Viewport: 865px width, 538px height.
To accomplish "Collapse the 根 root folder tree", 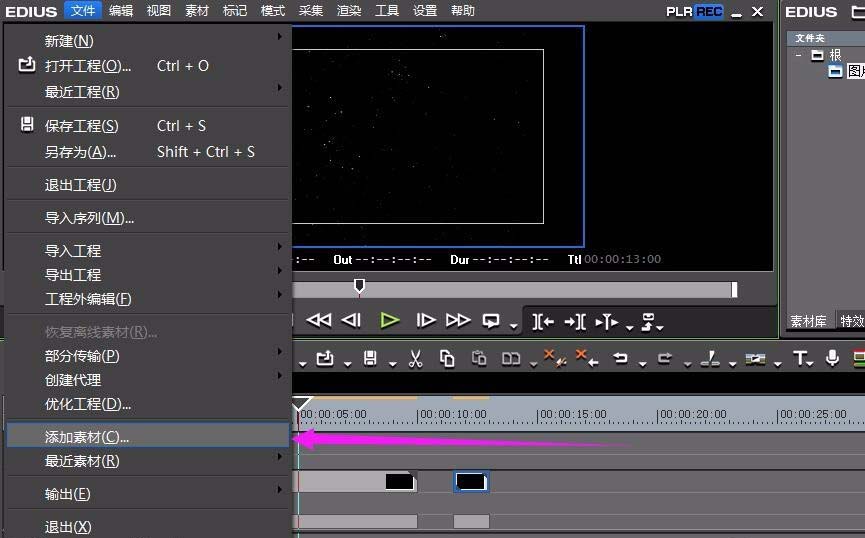I will coord(799,55).
